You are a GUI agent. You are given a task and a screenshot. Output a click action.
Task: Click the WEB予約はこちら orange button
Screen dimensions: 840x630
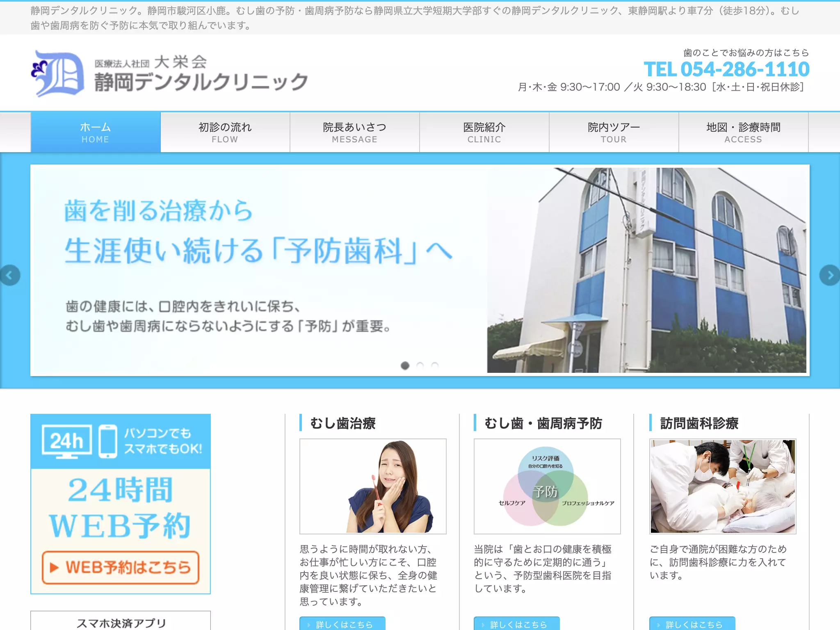[x=121, y=568]
